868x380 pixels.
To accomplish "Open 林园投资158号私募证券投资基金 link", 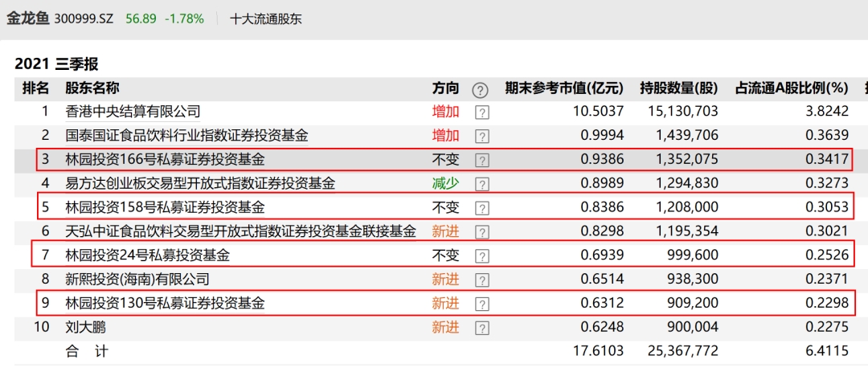I will pyautogui.click(x=165, y=207).
